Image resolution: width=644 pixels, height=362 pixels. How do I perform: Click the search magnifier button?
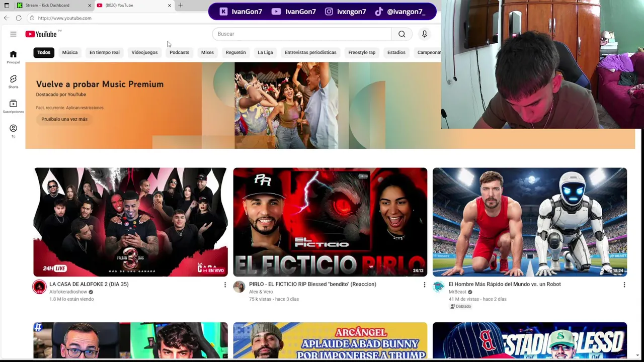tap(401, 34)
